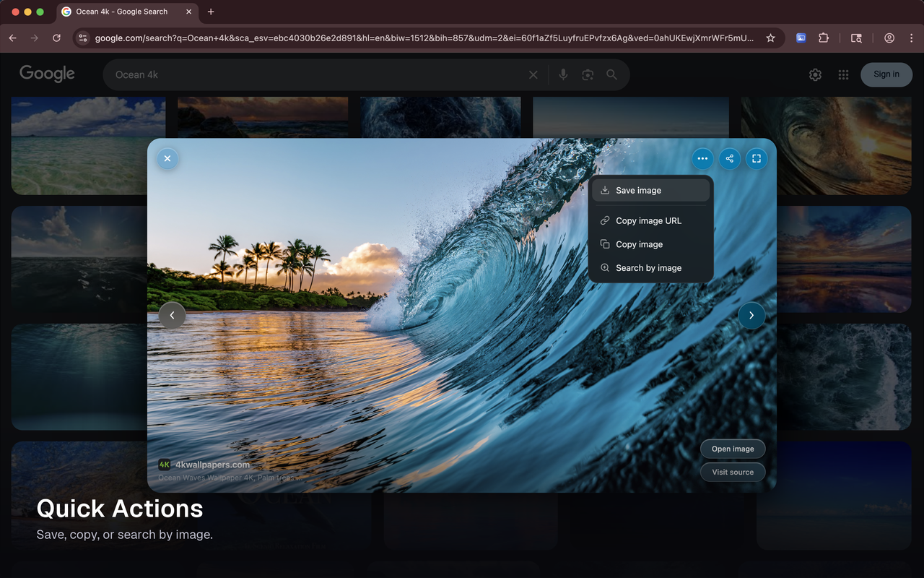Open the tropical beach clouds thumbnail
Screen dimensions: 924x578
[x=88, y=145]
